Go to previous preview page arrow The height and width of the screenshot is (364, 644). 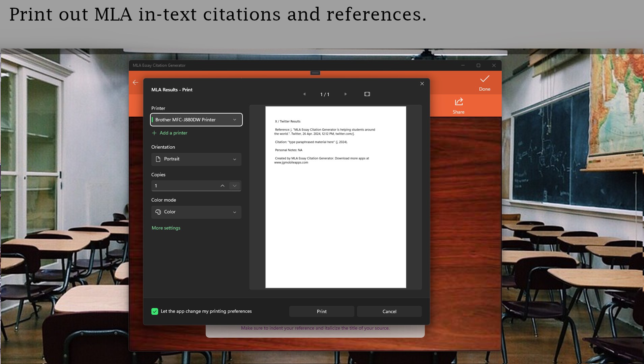pos(304,94)
